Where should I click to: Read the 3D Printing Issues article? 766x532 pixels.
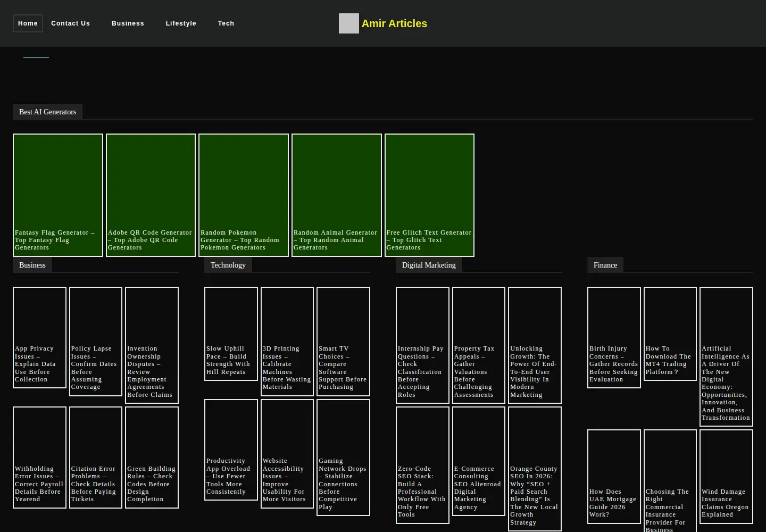(287, 341)
